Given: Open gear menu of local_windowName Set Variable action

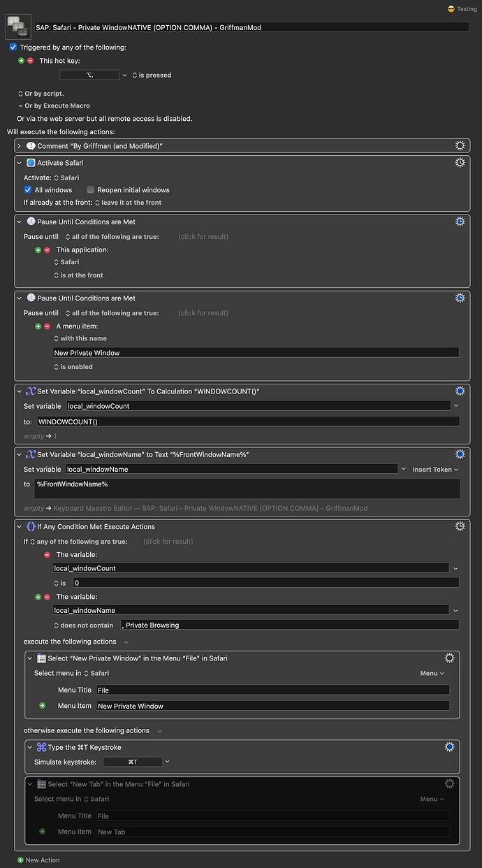Looking at the screenshot, I should [460, 454].
